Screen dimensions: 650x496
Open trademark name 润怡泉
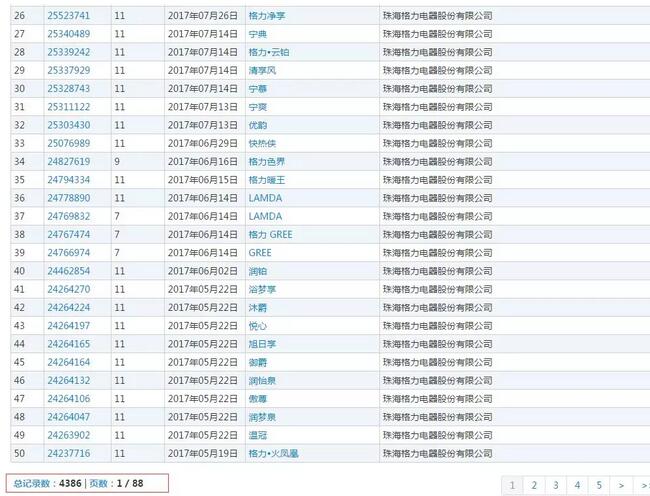(x=262, y=380)
